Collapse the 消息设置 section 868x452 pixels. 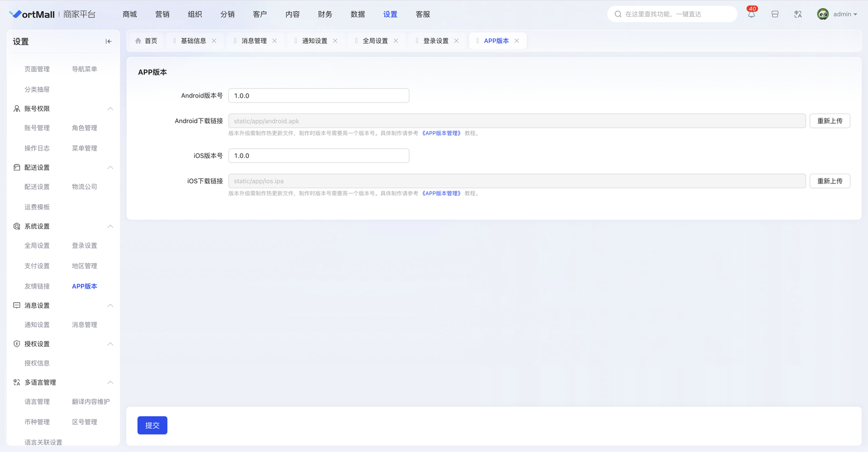110,305
